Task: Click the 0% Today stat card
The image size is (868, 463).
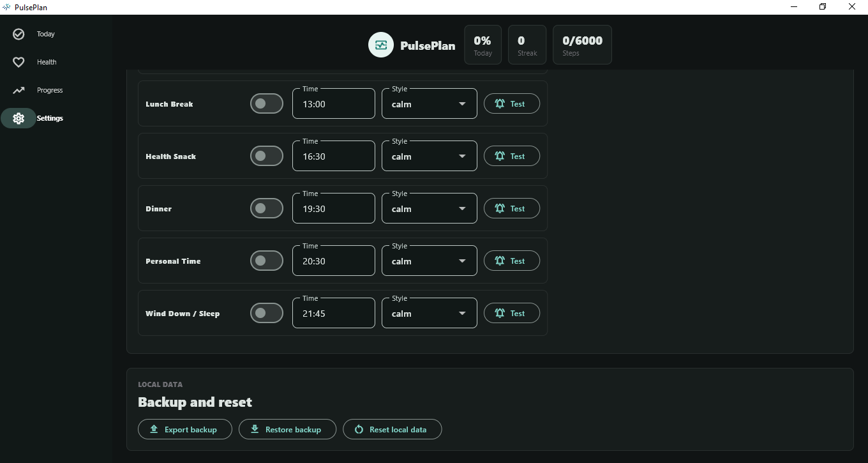Action: [483, 45]
